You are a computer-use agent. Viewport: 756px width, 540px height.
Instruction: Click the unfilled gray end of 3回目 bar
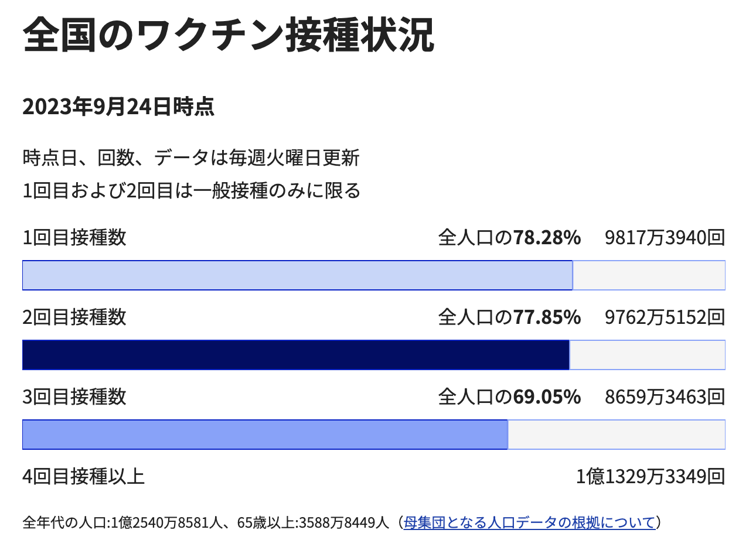[616, 435]
